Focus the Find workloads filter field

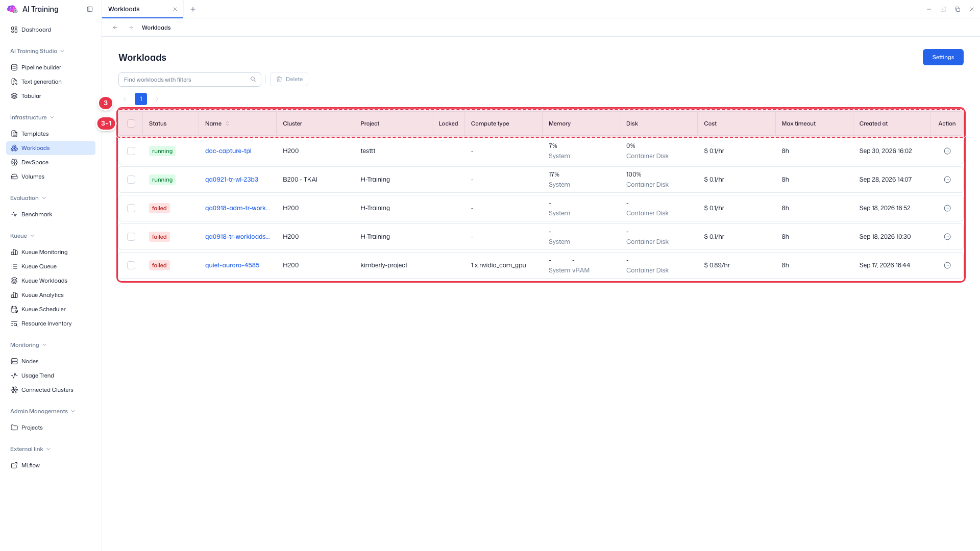pos(190,80)
